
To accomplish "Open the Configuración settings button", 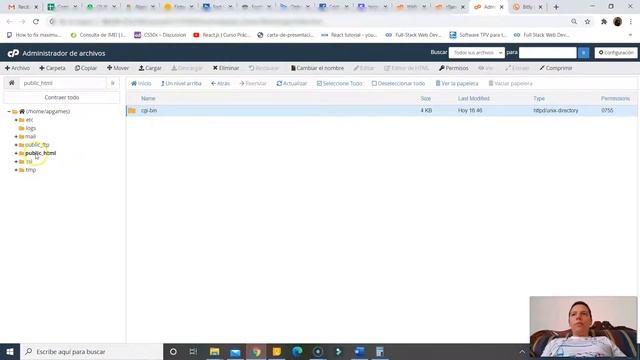I will (x=616, y=53).
